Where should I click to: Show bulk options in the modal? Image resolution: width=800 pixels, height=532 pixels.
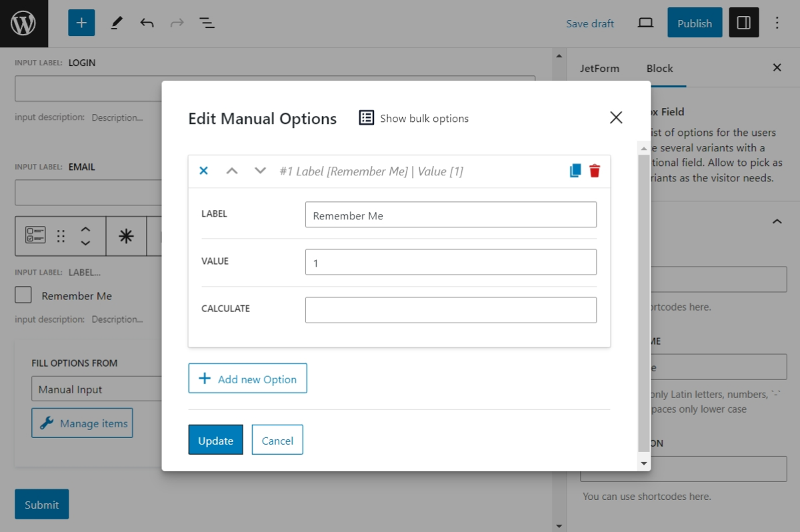coord(413,118)
